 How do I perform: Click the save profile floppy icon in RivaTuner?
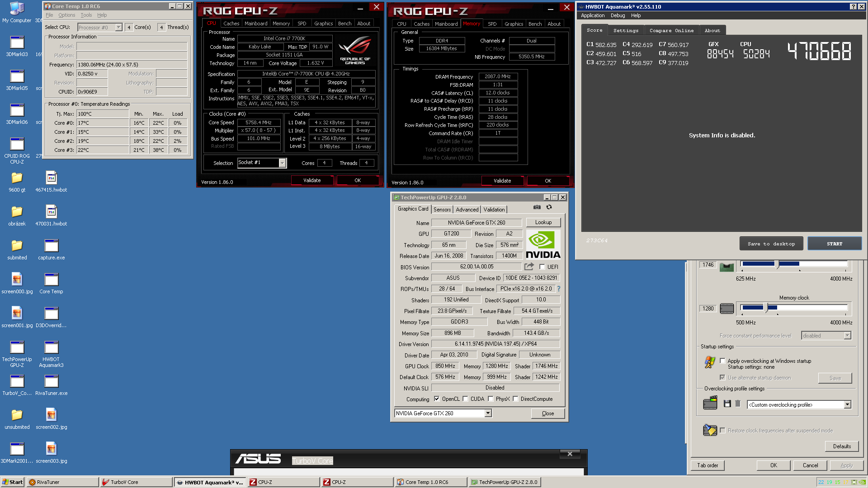pos(727,404)
